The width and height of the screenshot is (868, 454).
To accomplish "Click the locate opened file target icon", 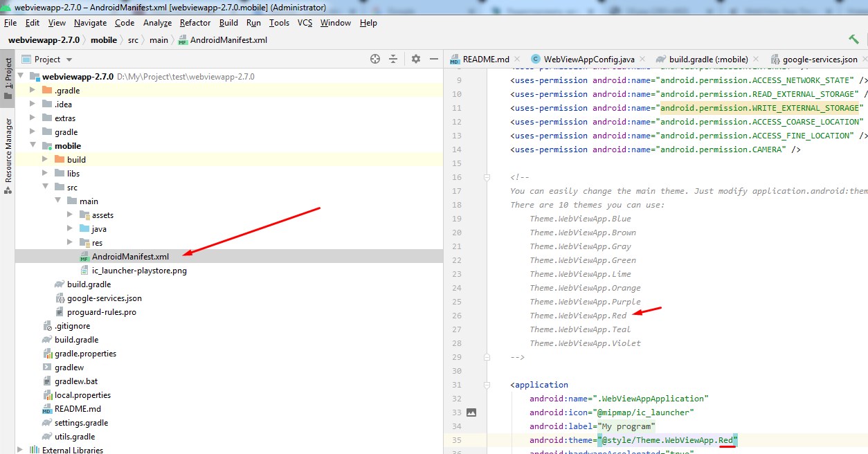I will coord(375,59).
